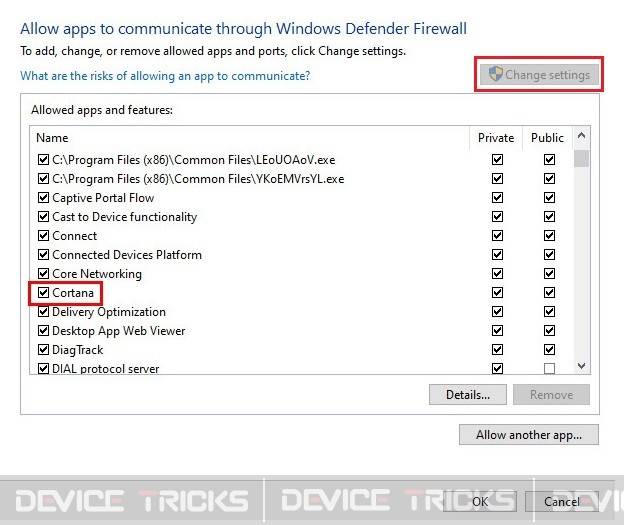Select the DiagTrack row text
The width and height of the screenshot is (624, 525).
[x=78, y=350]
